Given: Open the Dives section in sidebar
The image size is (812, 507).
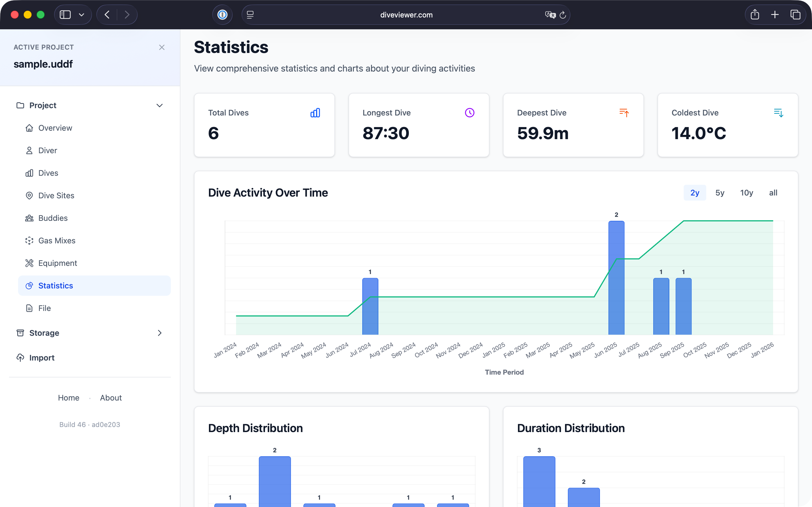Looking at the screenshot, I should click(x=49, y=173).
